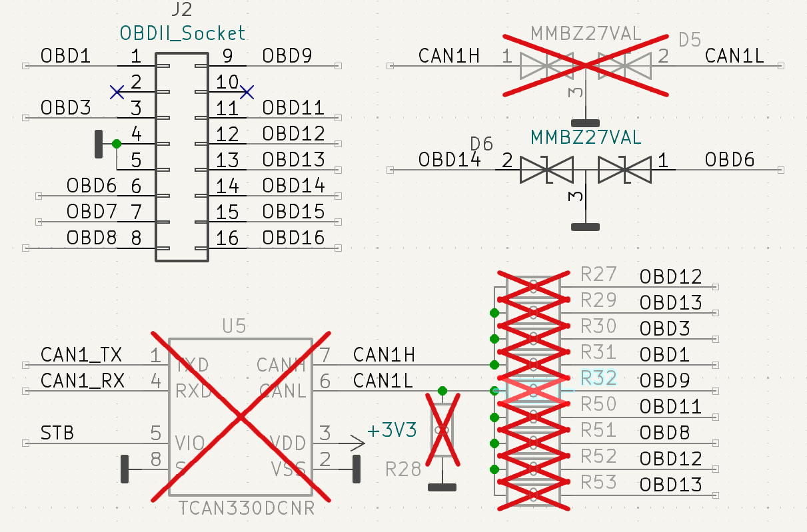The height and width of the screenshot is (532, 807).
Task: Click the no-connect marker on J2 pin 2
Action: pyautogui.click(x=117, y=92)
